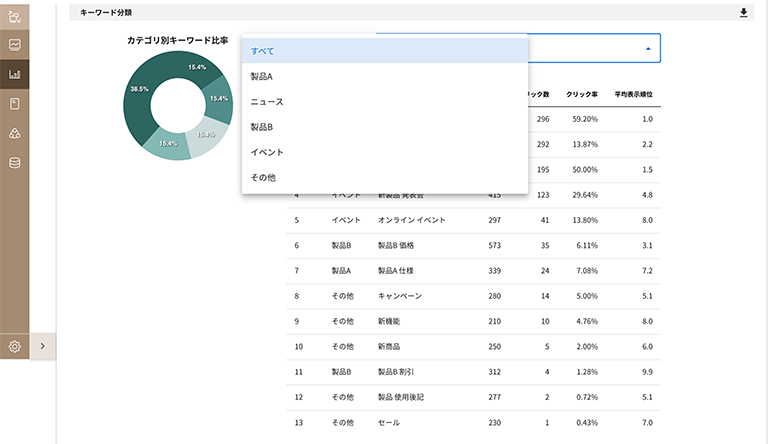Viewport: 768px width, 444px height.
Task: Click the 製品A 仕様 keyword cell
Action: [396, 271]
